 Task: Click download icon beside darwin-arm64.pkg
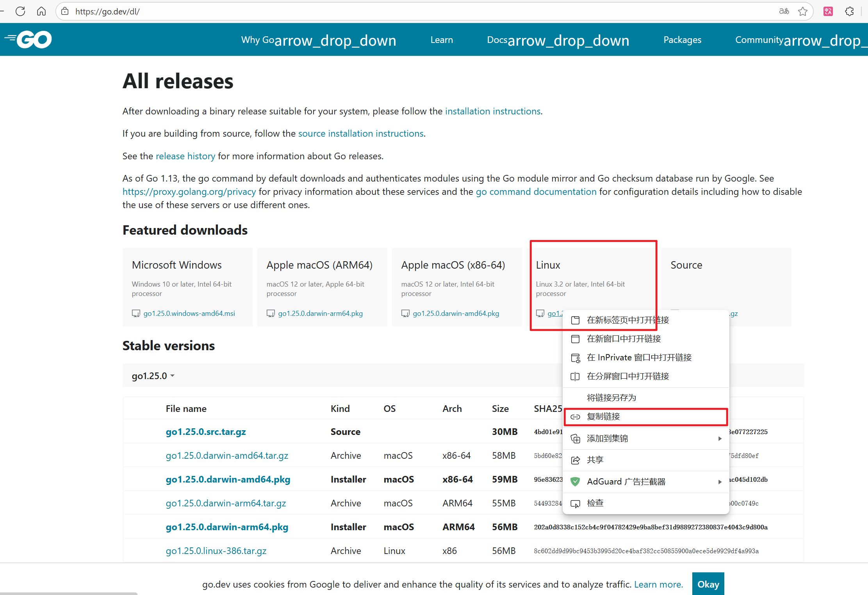(271, 313)
